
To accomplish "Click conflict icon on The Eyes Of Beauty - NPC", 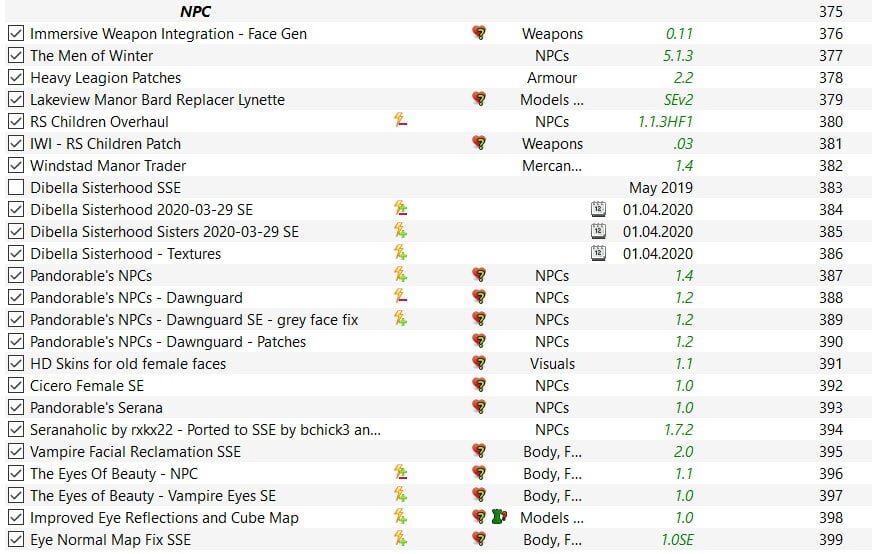I will click(x=400, y=473).
